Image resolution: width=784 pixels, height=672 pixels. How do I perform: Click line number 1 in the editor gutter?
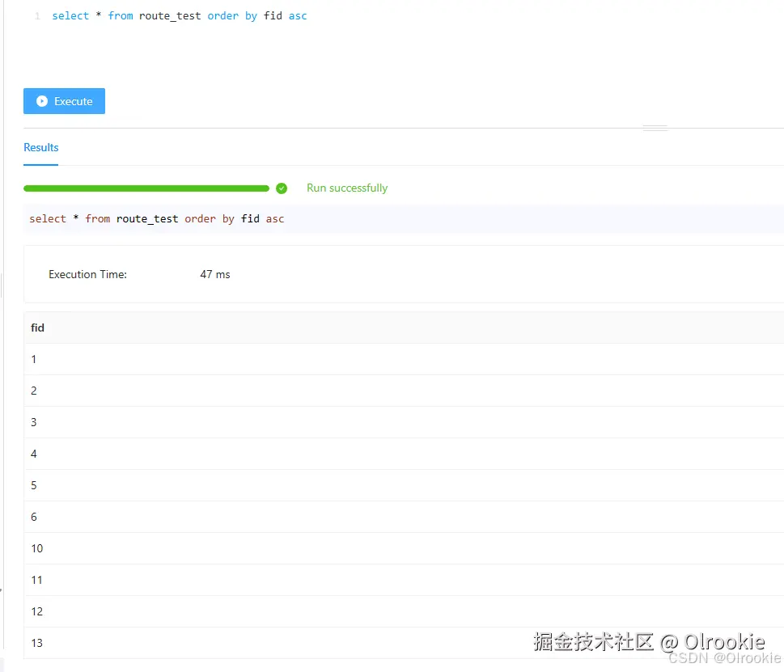pyautogui.click(x=37, y=15)
